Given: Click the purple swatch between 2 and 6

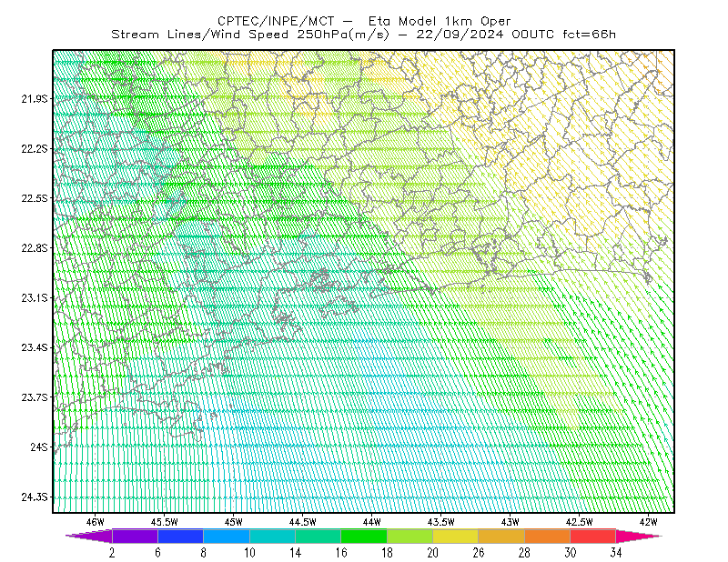Looking at the screenshot, I should 135,536.
